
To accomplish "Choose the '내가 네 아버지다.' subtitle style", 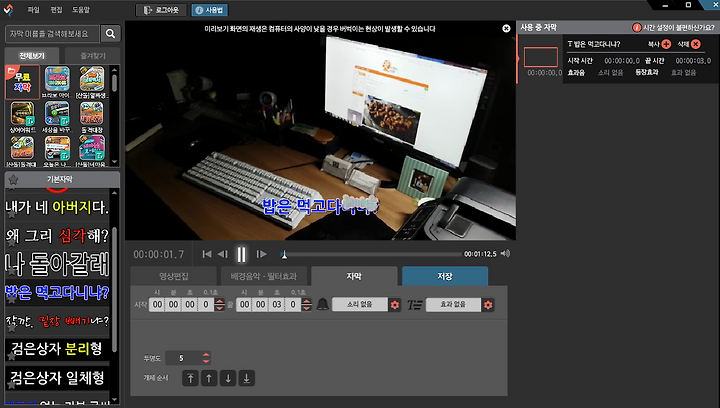I will pyautogui.click(x=57, y=207).
